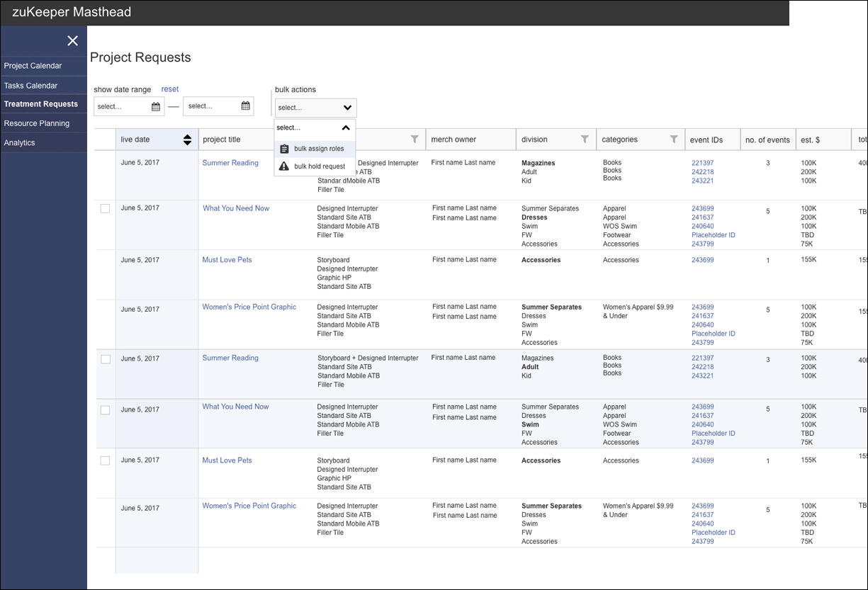Screen dimensions: 868x590
Task: Open the calendar picker for the start date
Action: [x=157, y=106]
